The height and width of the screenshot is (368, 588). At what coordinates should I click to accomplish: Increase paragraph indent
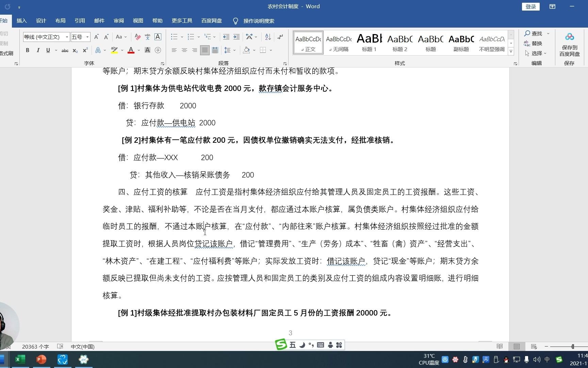(x=236, y=37)
